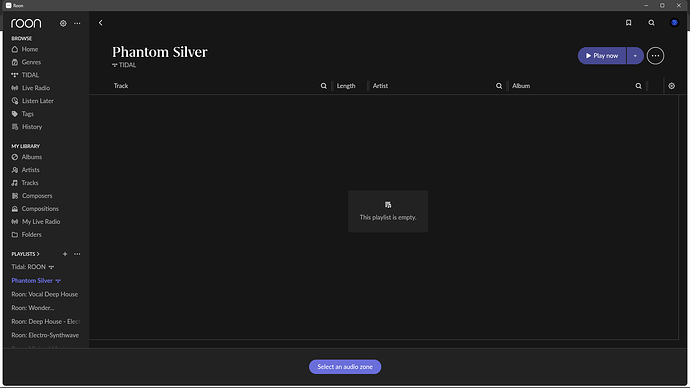Screen dimensions: 690x388
Task: Open Tracks in My Library
Action: (25, 183)
